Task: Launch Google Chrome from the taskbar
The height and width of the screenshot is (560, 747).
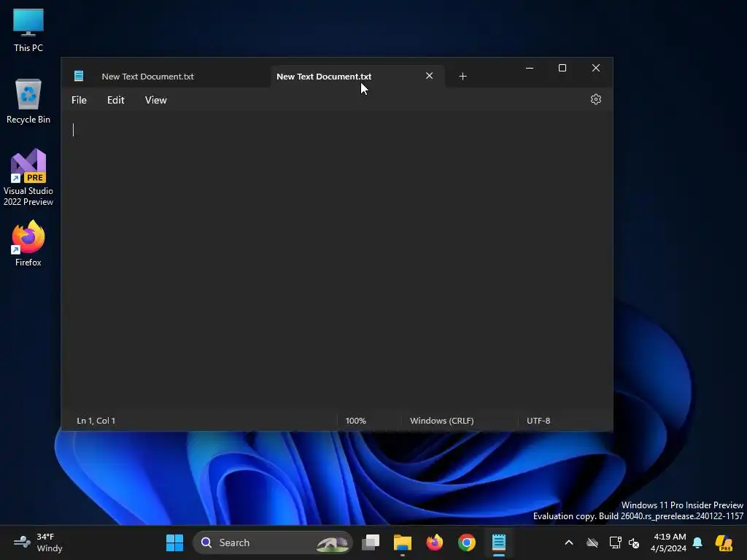Action: click(466, 542)
